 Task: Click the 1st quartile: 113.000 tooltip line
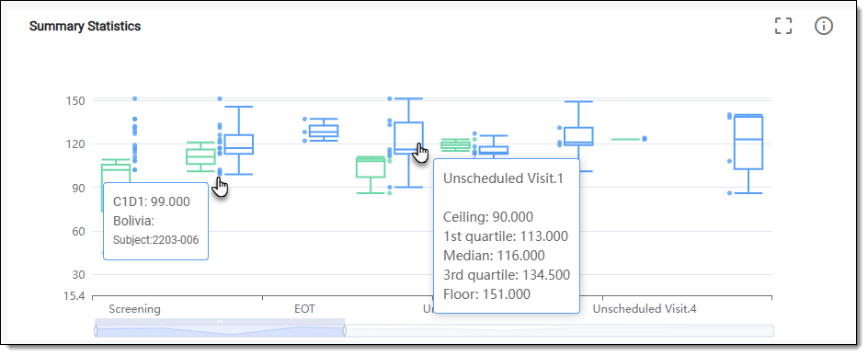coord(506,236)
